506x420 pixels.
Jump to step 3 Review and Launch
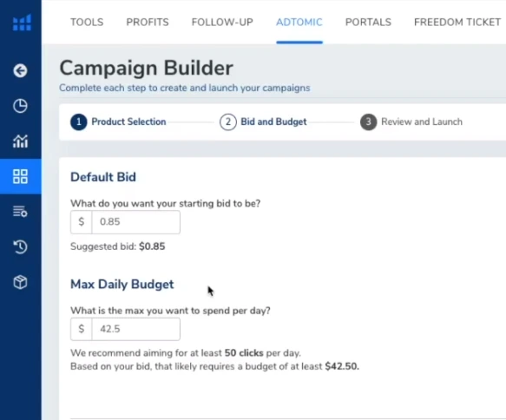tap(411, 122)
